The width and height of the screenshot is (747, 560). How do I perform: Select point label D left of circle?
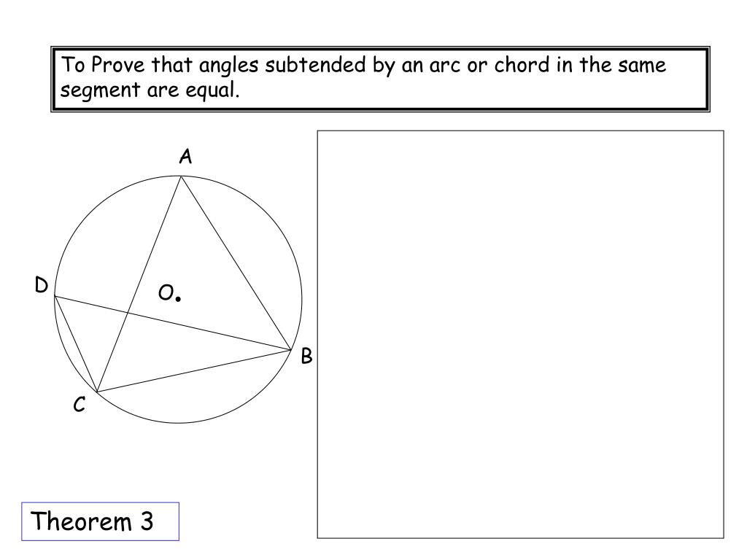[42, 285]
